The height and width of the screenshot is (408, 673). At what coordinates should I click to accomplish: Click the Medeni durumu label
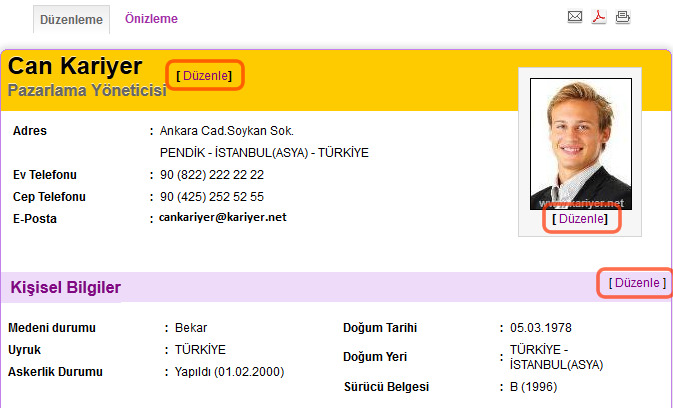coord(52,328)
